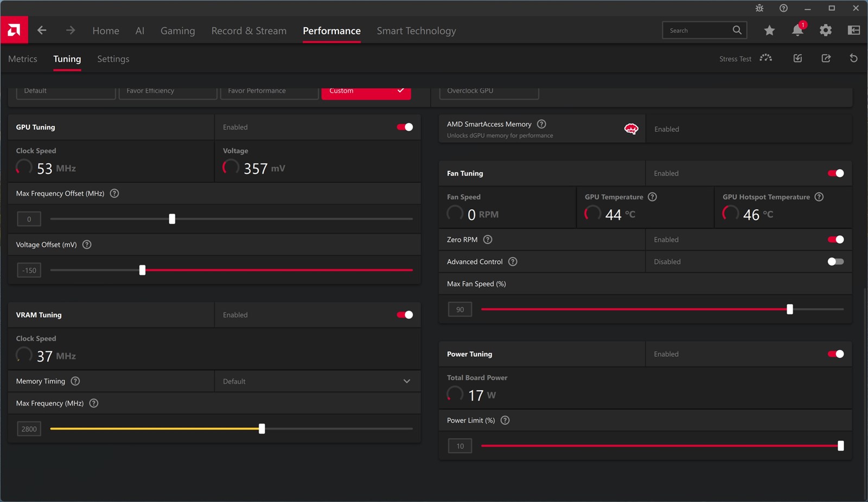Open help for Zero RPM

[488, 240]
